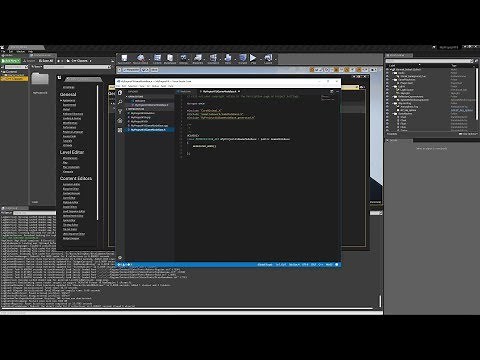The image size is (480, 360).
Task: Toggle visibility of Lights folder in World Outliner
Action: [387, 86]
